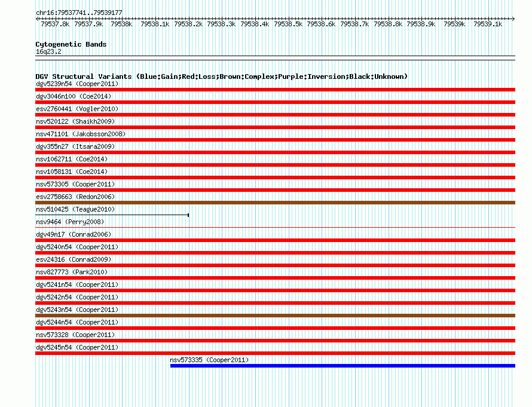Select the esv2760441 (Vogler2010) label
The width and height of the screenshot is (532, 407).
pos(77,109)
